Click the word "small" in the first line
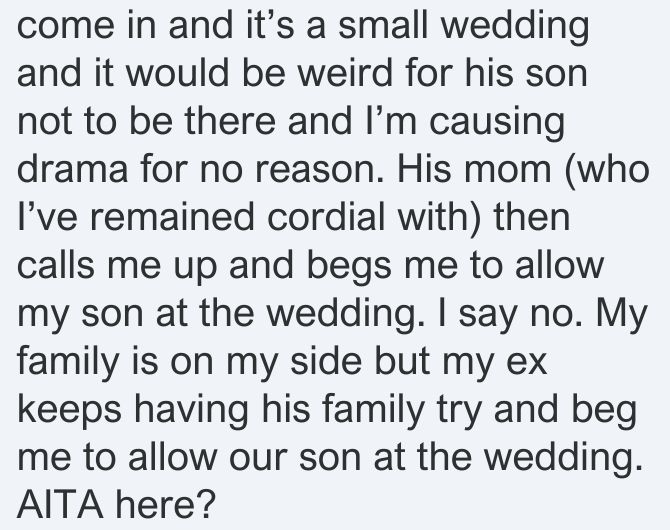This screenshot has height=530, width=670. (x=382, y=25)
